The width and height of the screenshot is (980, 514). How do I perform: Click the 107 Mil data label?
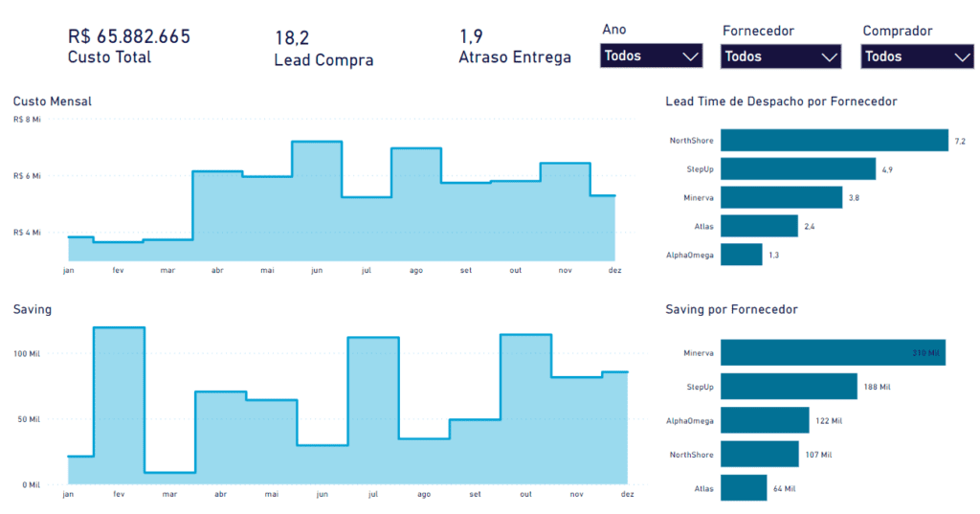[818, 455]
